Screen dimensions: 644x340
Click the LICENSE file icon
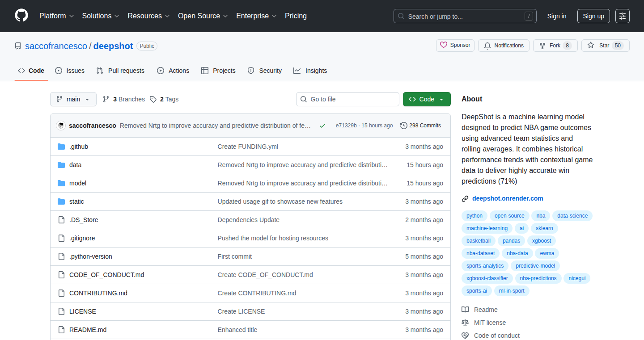[x=61, y=311]
